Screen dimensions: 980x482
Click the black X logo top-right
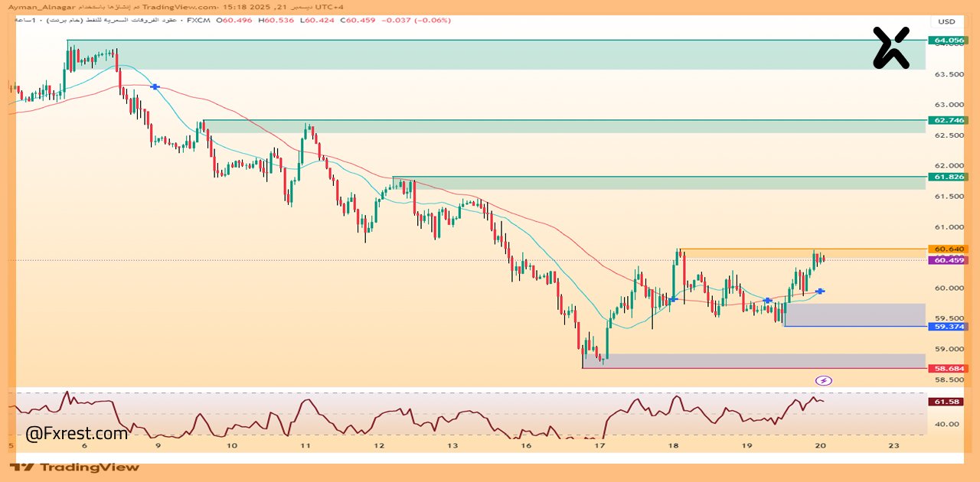(891, 47)
